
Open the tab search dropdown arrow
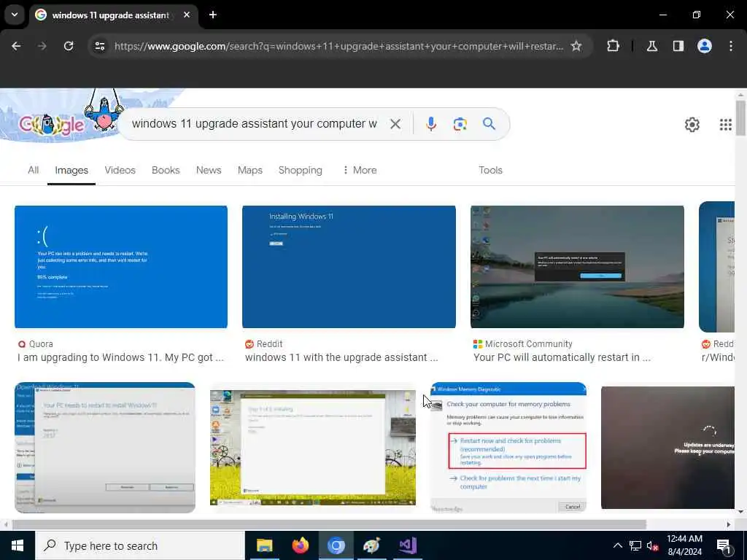15,15
